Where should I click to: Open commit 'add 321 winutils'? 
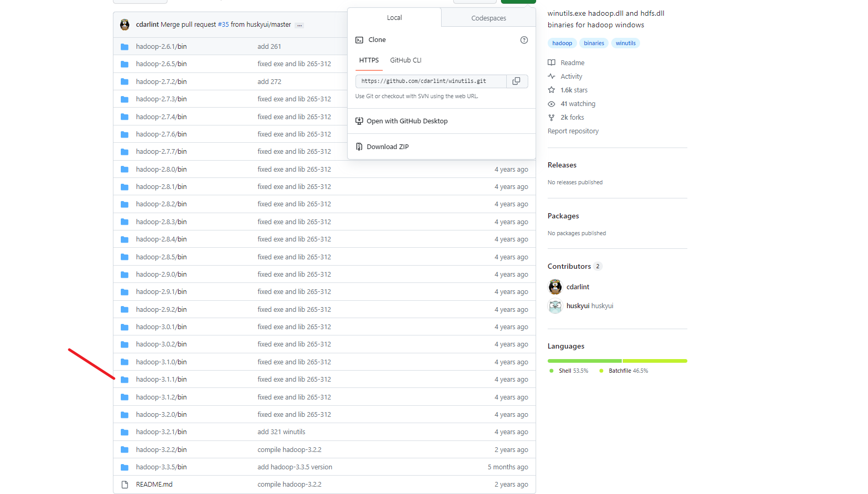coord(281,432)
